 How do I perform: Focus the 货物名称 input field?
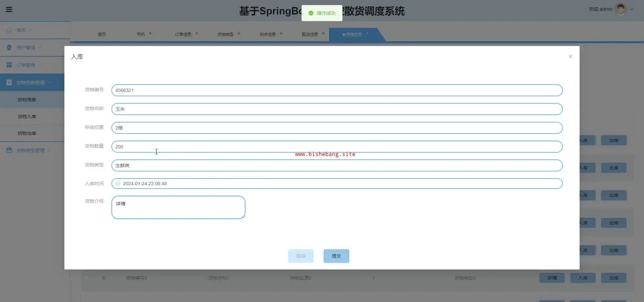click(337, 109)
